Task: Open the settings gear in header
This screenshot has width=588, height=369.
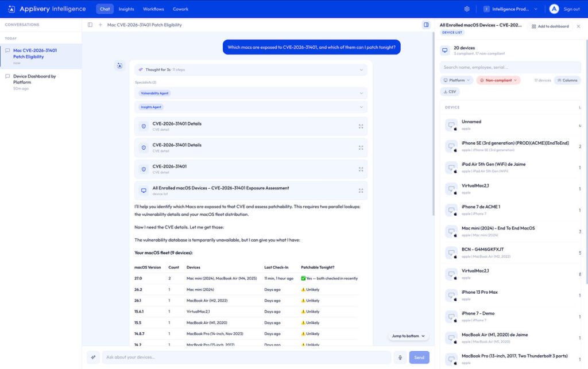Action: pos(467,9)
